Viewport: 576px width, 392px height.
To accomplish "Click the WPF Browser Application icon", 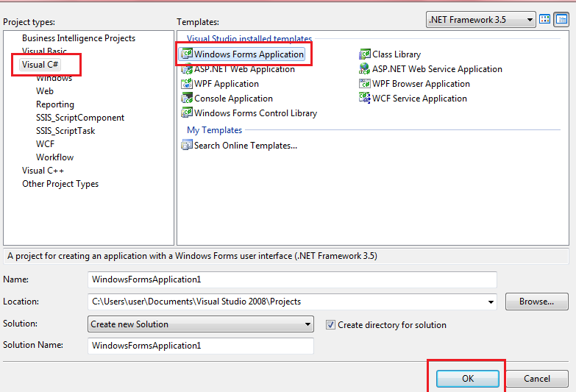I will coord(365,84).
